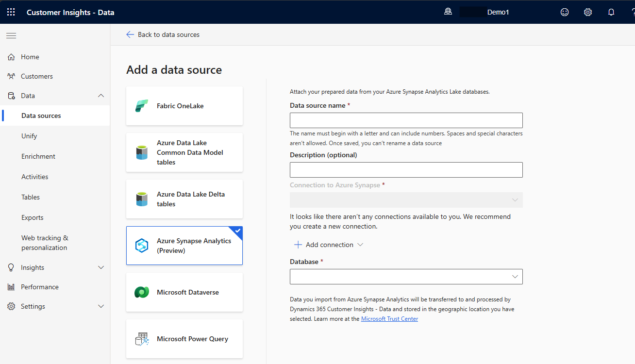
Task: Click the Add connection button text
Action: click(330, 245)
